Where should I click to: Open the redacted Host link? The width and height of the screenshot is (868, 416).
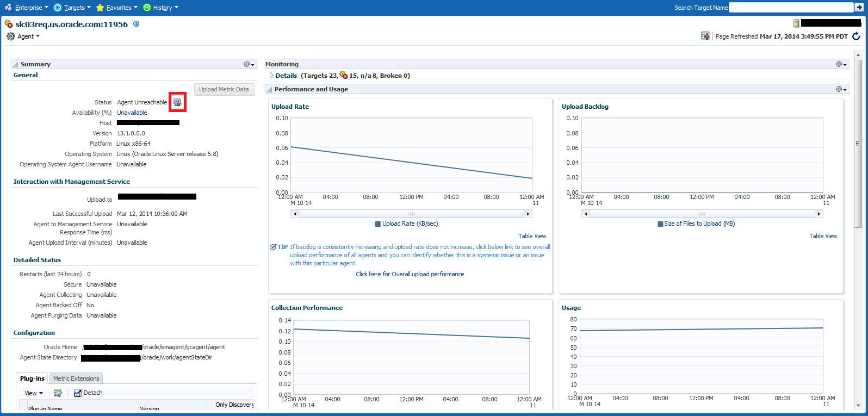148,123
